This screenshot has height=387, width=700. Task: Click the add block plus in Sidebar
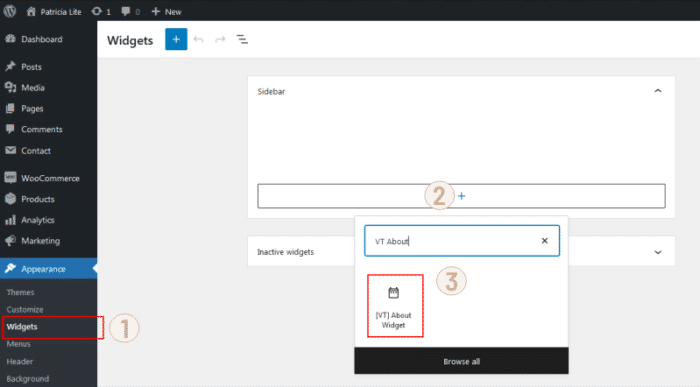[461, 196]
